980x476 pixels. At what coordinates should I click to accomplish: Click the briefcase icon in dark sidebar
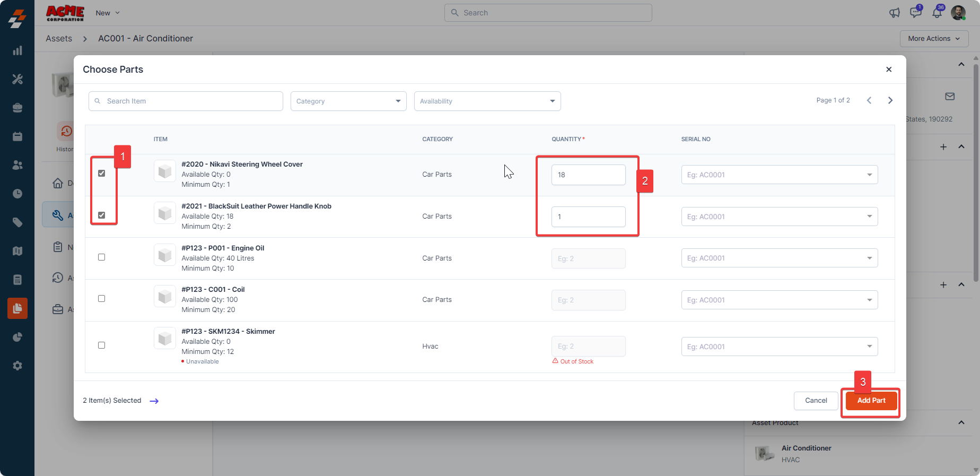tap(17, 108)
